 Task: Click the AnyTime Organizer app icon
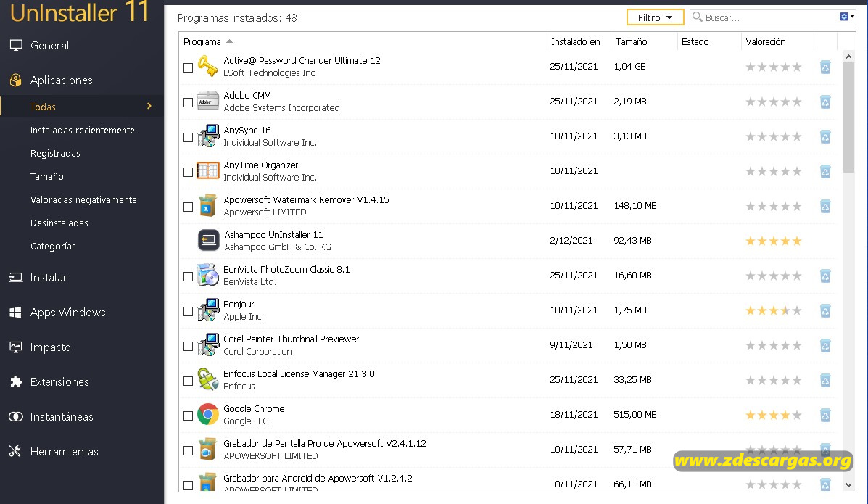(208, 170)
